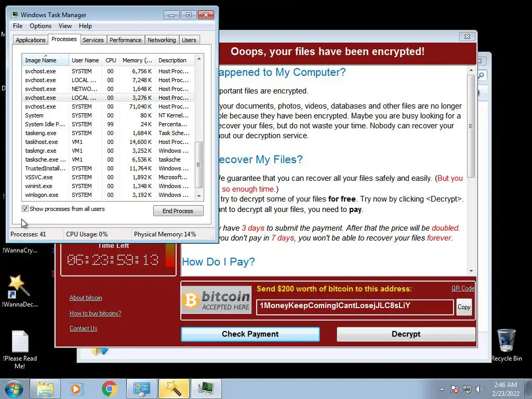This screenshot has width=532, height=399.
Task: Select the !WannaDecryptor! desktop shortcut
Action: tap(20, 291)
